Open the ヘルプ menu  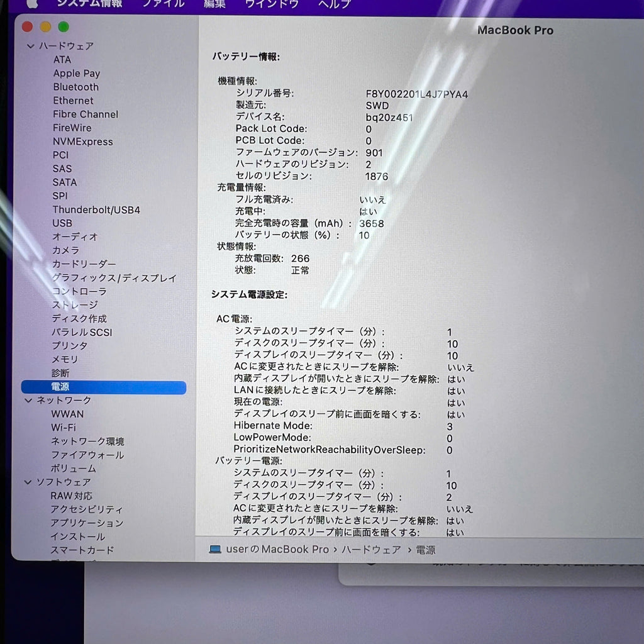(335, 3)
